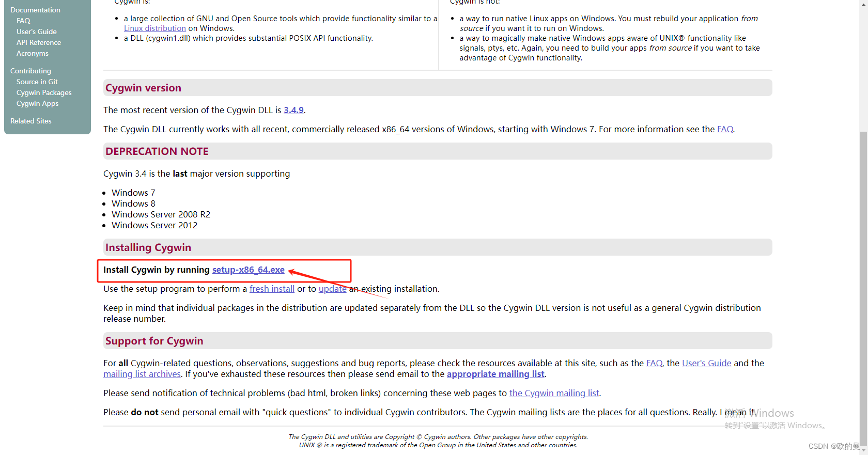Select the Support for Cygwin heading
The image size is (868, 455).
[154, 341]
